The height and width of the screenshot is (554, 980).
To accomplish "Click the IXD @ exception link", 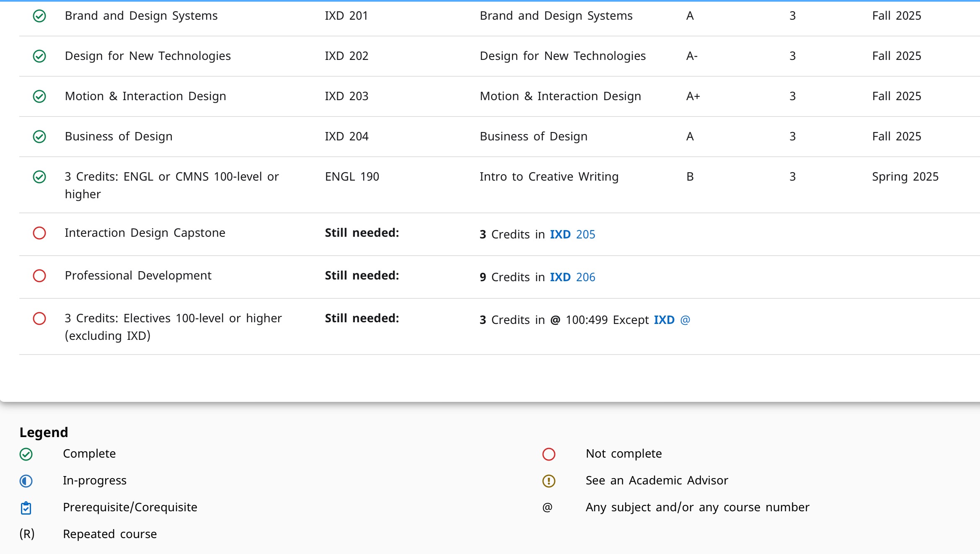I will pyautogui.click(x=672, y=320).
